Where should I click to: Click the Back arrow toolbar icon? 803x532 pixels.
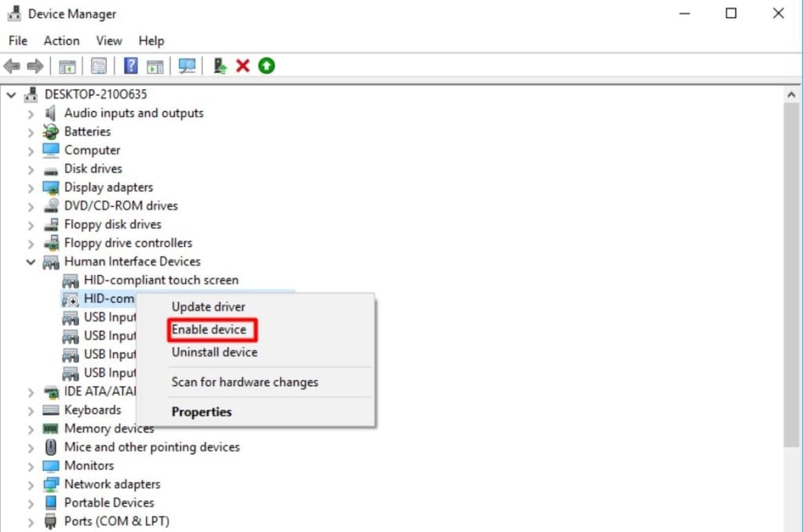pyautogui.click(x=12, y=66)
